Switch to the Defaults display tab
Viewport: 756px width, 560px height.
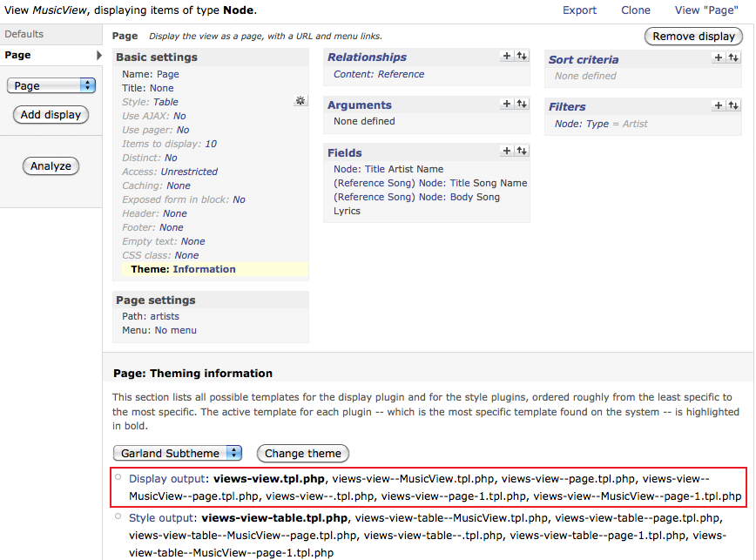24,34
